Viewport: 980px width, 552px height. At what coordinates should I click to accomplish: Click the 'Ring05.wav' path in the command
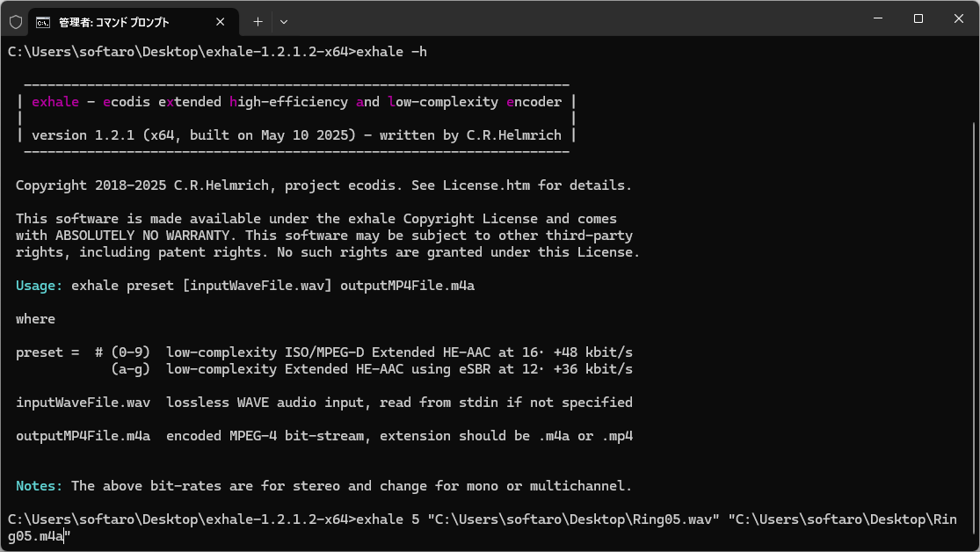pyautogui.click(x=671, y=519)
